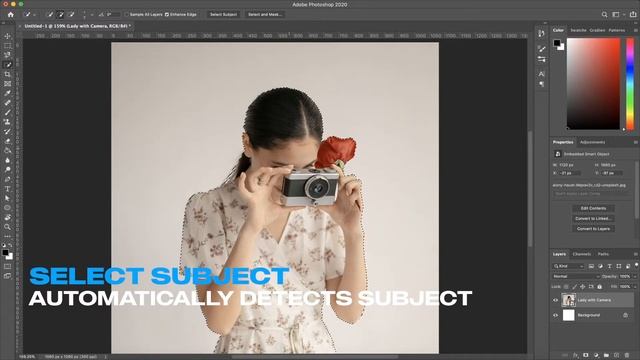
Task: Open the search icon in options bar
Action: 604,15
